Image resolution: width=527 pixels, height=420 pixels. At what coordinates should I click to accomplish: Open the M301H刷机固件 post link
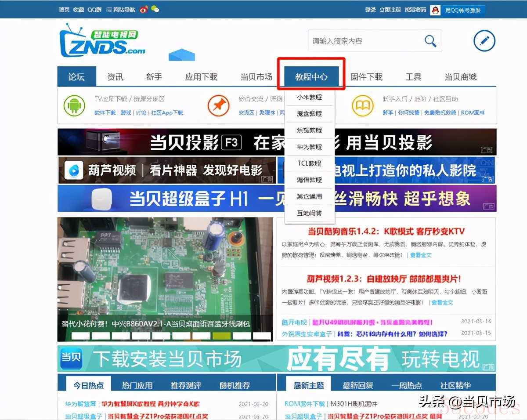click(x=354, y=404)
